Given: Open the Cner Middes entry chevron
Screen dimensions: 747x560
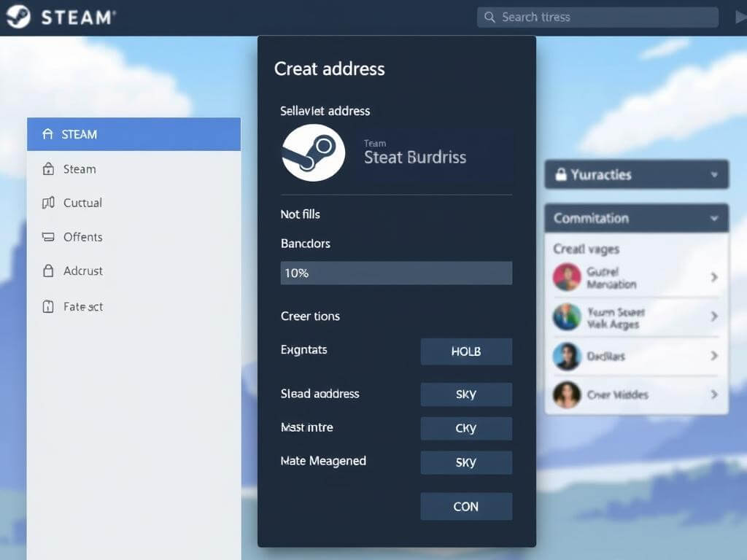Looking at the screenshot, I should 713,394.
